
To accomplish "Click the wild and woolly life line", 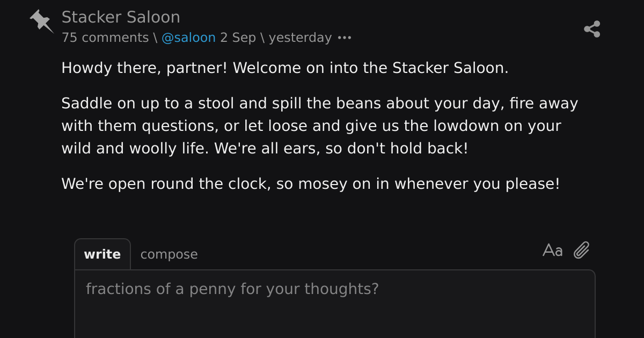I will click(265, 148).
